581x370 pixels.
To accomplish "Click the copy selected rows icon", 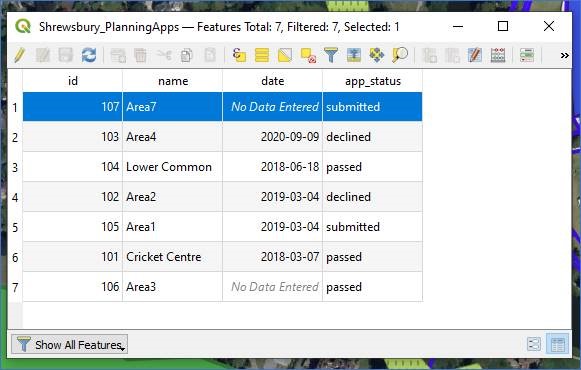I will pyautogui.click(x=187, y=56).
